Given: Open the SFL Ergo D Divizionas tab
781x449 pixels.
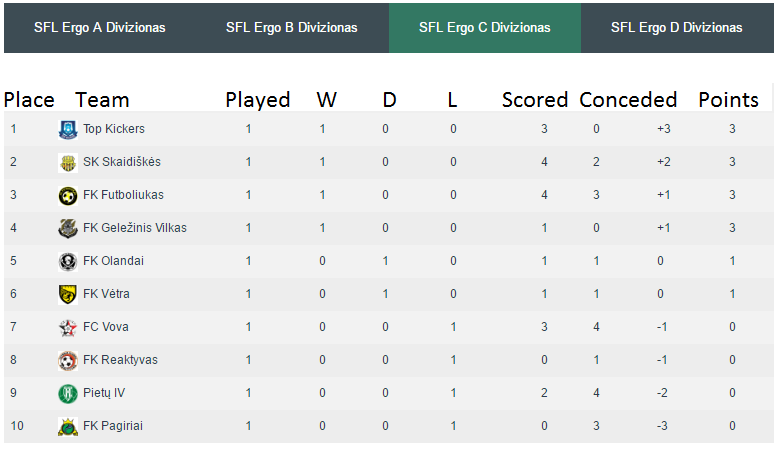Looking at the screenshot, I should coord(677,28).
